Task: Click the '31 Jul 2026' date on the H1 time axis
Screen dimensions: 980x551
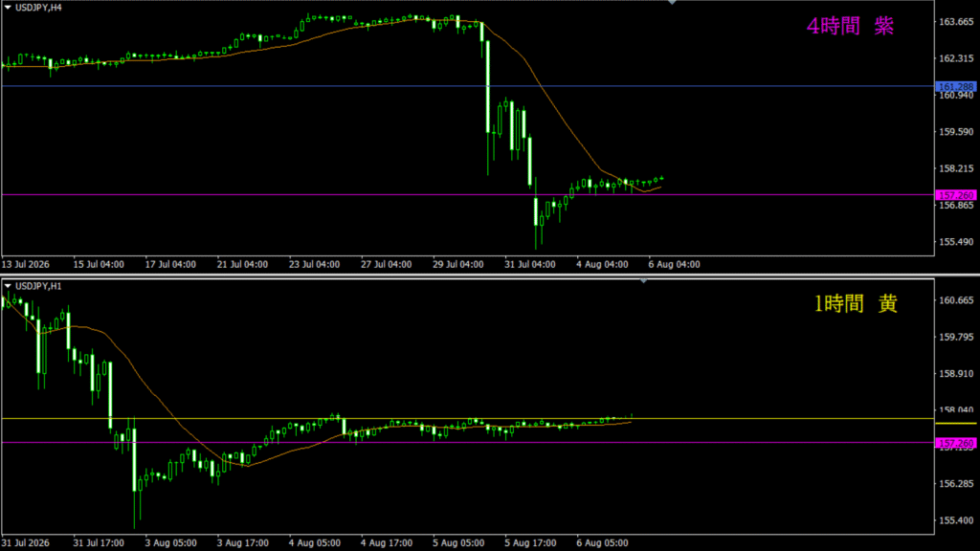Action: coord(25,543)
